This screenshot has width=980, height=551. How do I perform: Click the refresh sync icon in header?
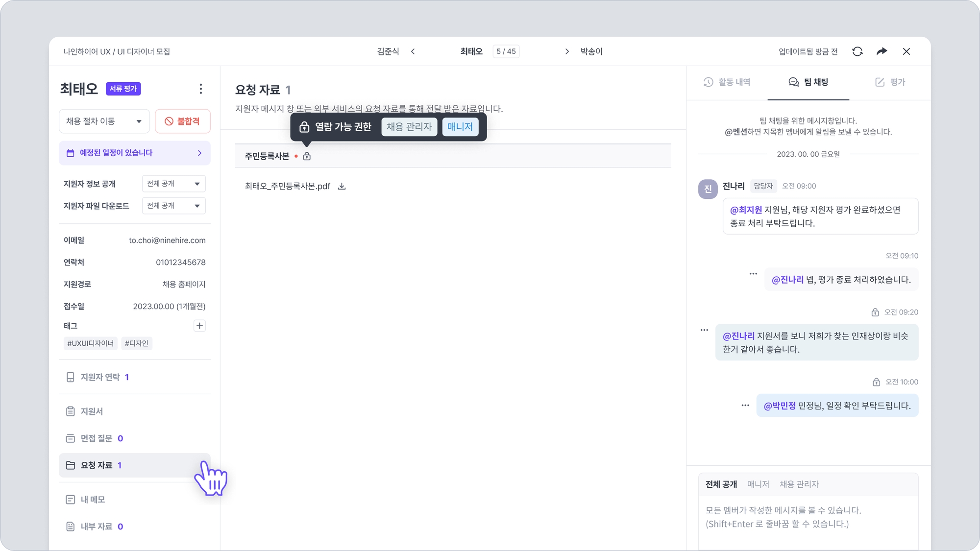click(857, 51)
